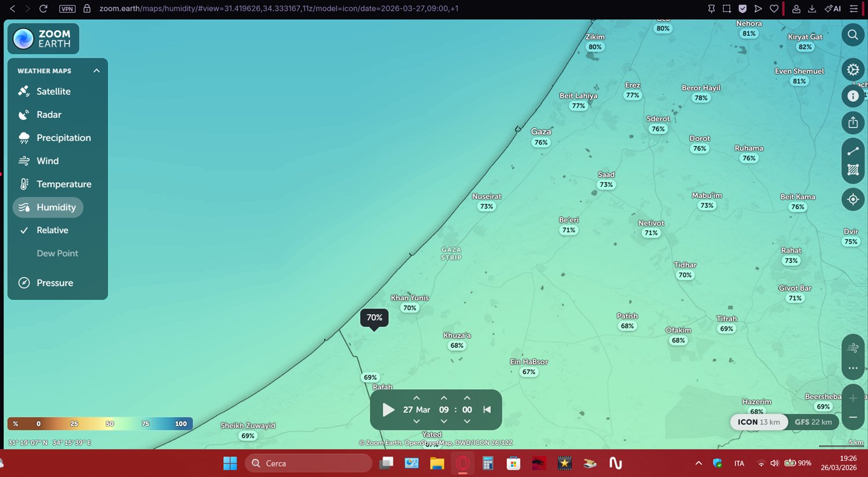868x477 pixels.
Task: Click the Rahat 73% humidity label
Action: (x=791, y=260)
